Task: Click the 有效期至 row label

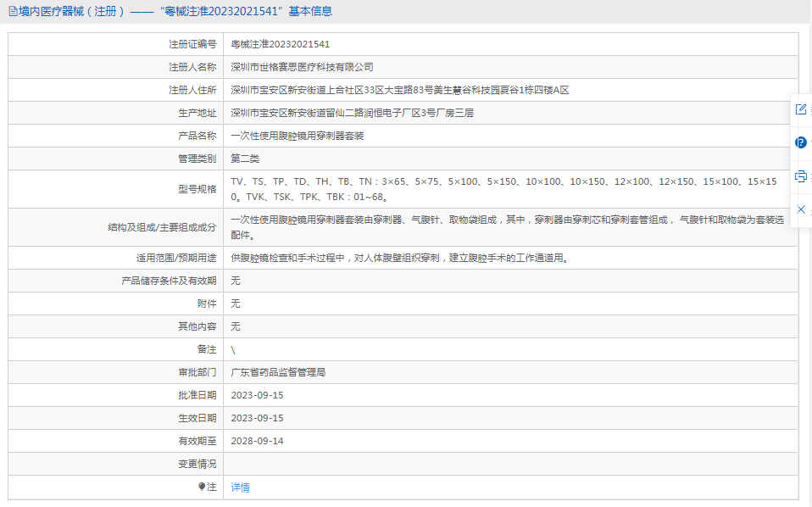Action: 197,441
